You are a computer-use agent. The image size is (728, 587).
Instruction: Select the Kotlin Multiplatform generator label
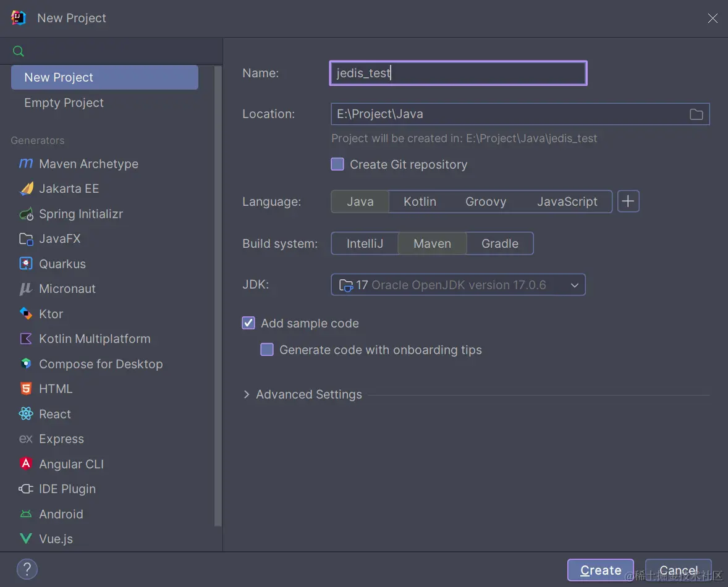(x=95, y=339)
